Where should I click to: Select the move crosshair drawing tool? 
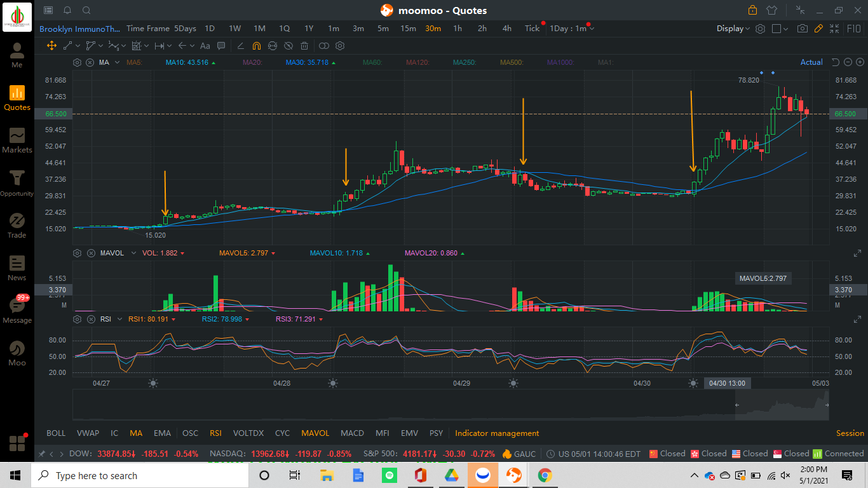(x=52, y=46)
